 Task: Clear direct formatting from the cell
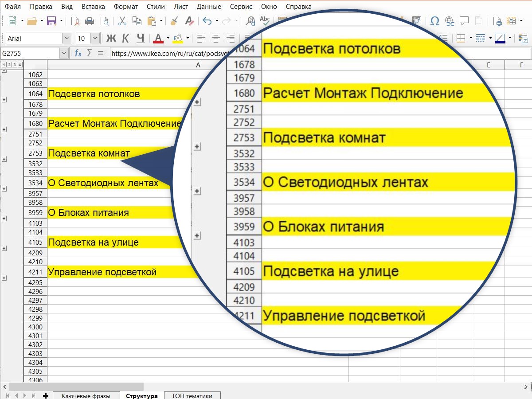coord(189,21)
